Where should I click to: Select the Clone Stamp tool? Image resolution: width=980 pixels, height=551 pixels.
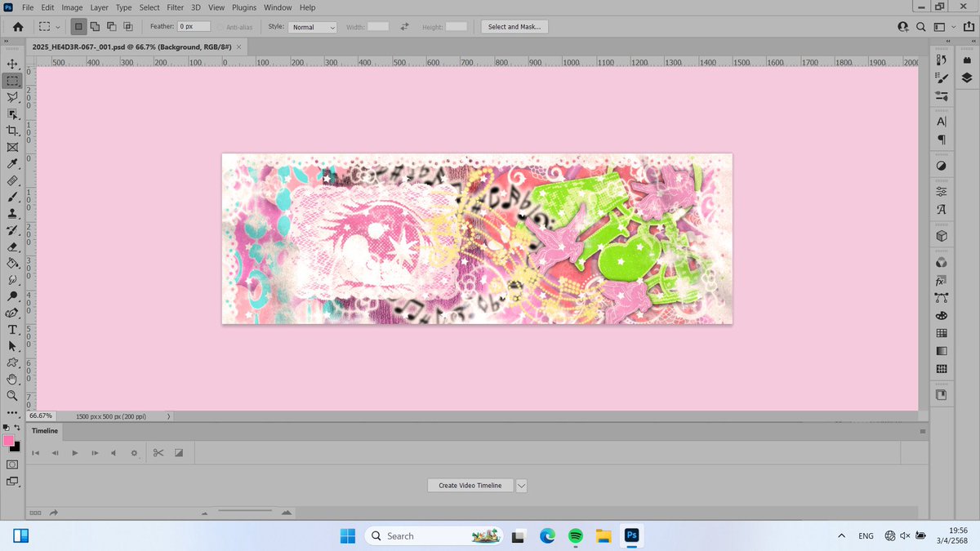(13, 214)
